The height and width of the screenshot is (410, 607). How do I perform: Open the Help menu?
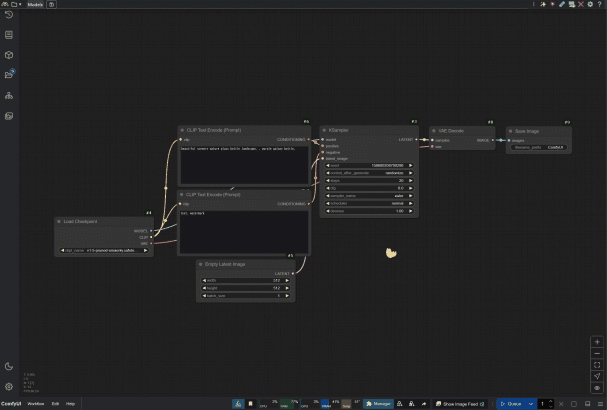click(70, 404)
